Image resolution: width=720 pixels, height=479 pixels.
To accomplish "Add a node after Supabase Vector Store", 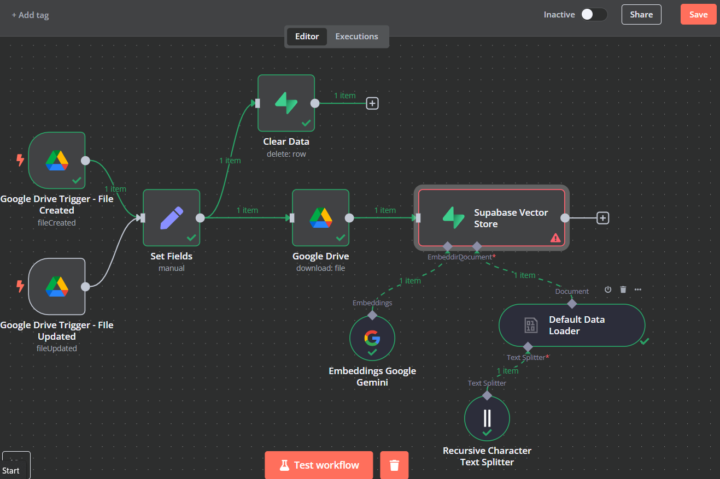I will coord(603,218).
